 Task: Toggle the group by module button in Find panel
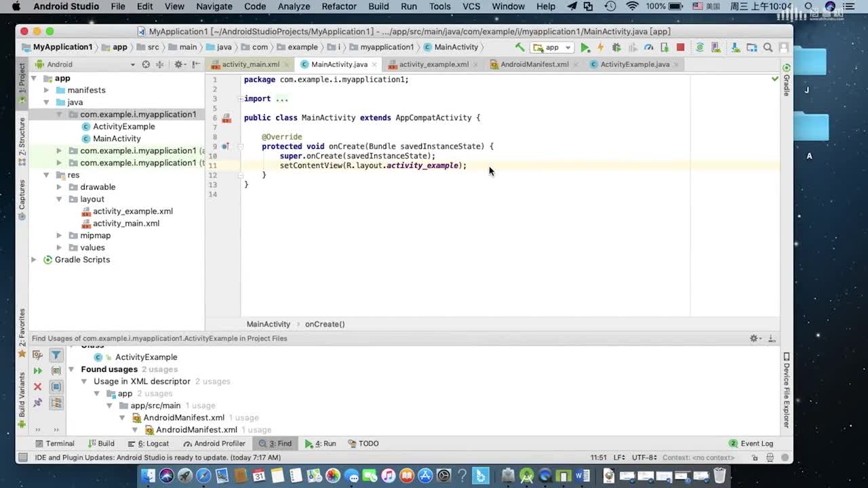[x=56, y=386]
